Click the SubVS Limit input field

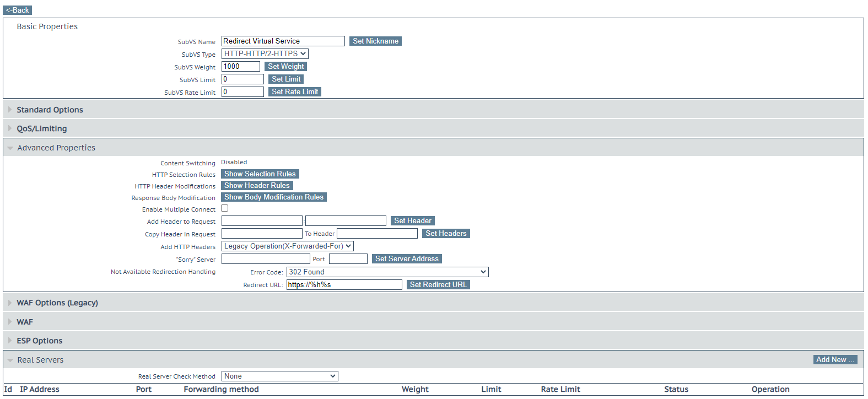(x=242, y=79)
